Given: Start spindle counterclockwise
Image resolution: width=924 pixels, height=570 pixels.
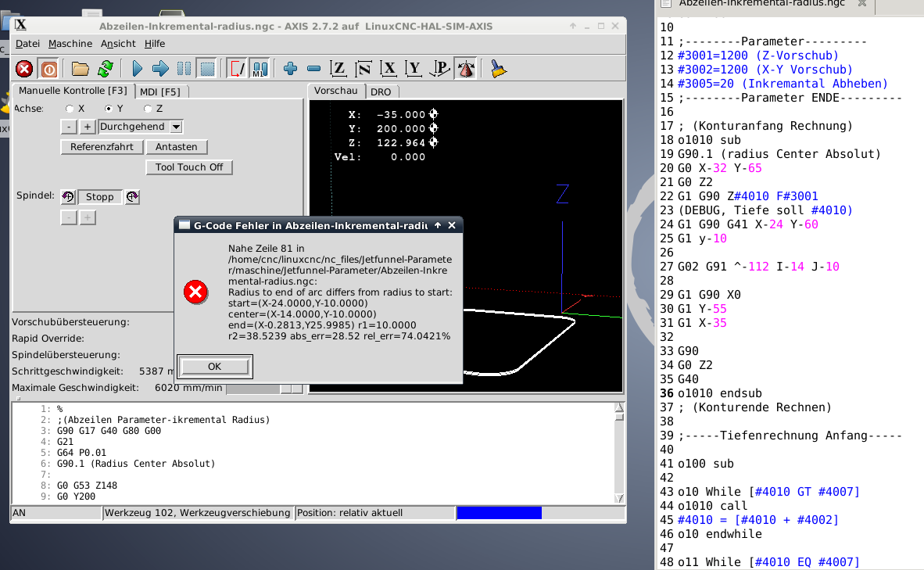Looking at the screenshot, I should pyautogui.click(x=68, y=197).
